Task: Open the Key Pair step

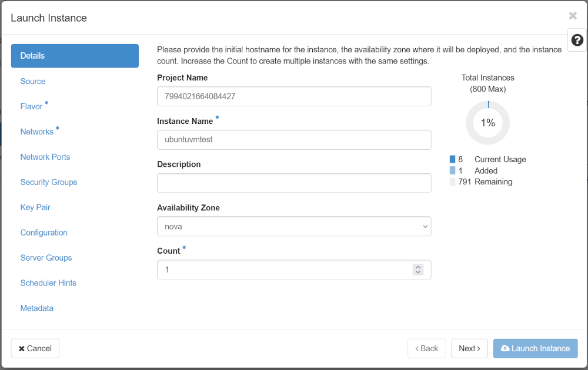Action: tap(35, 207)
